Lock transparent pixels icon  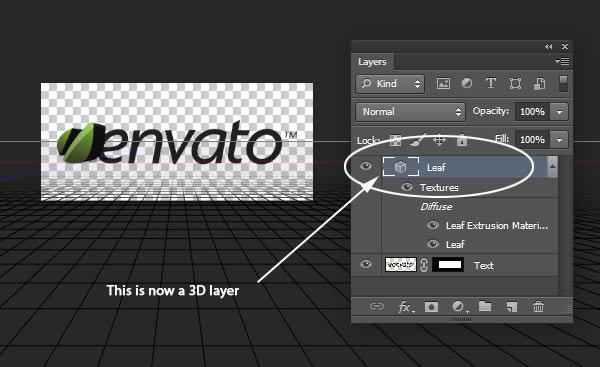point(395,140)
